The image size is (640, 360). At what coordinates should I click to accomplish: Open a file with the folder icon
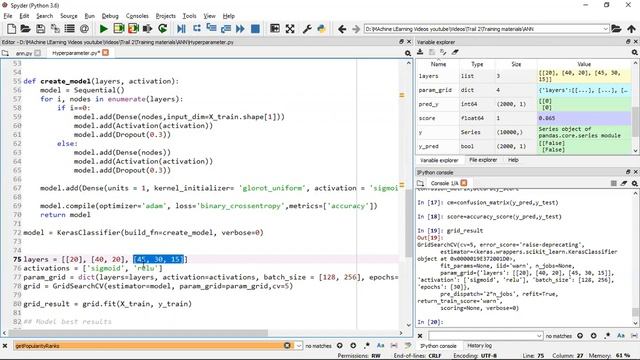[26, 29]
